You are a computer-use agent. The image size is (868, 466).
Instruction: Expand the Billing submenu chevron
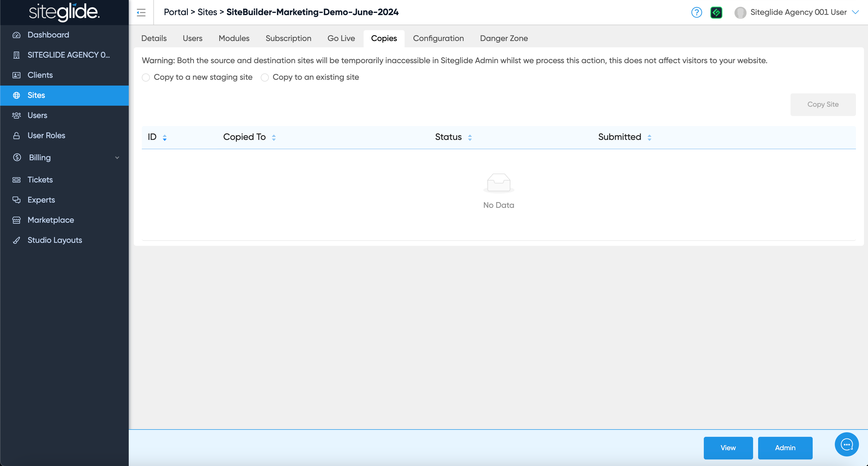tap(117, 158)
